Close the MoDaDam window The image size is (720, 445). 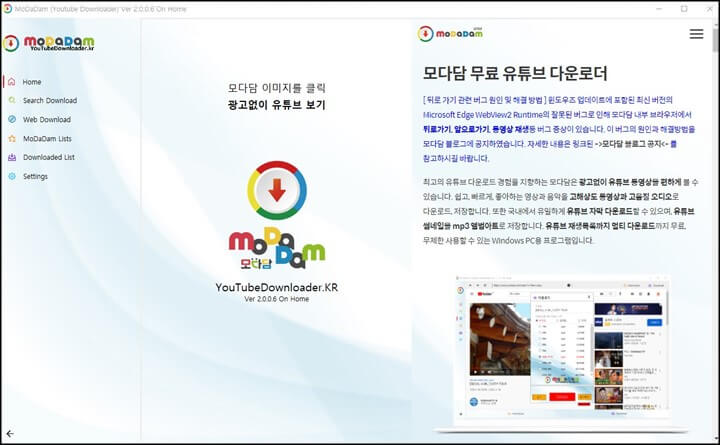(x=709, y=9)
